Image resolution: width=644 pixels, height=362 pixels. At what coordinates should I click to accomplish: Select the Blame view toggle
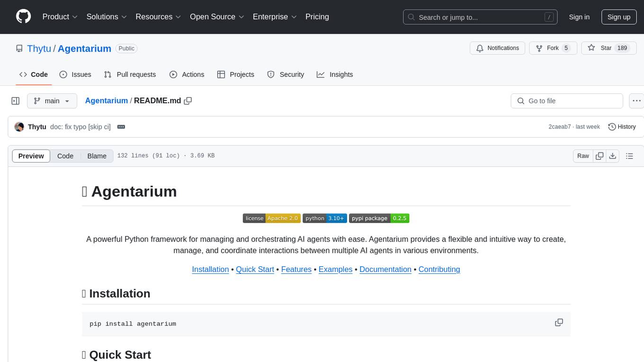(x=97, y=156)
